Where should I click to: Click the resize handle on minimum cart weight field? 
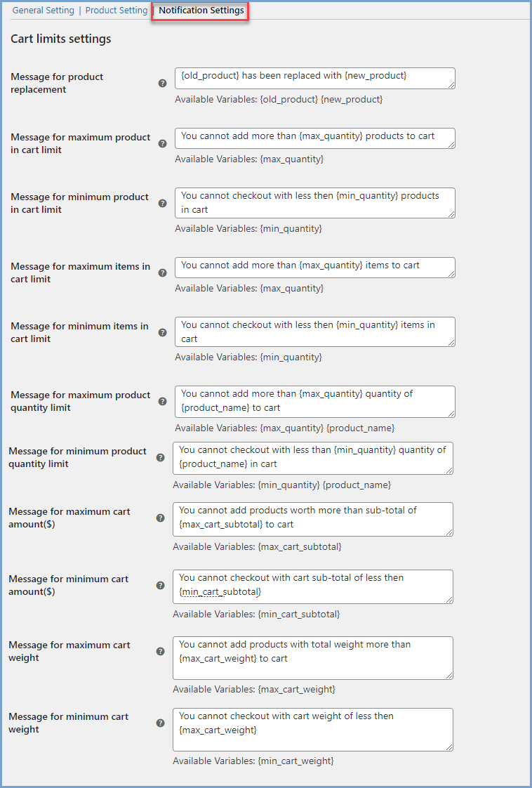click(x=451, y=747)
